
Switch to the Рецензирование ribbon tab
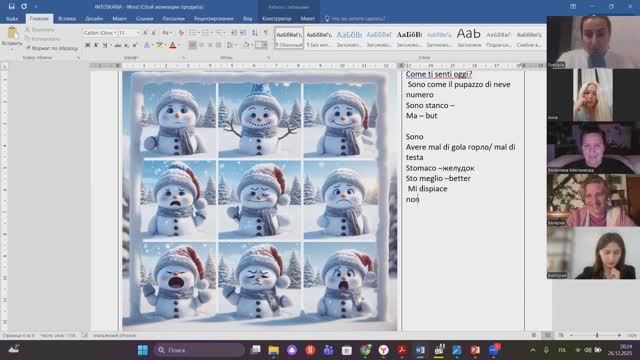tap(214, 19)
